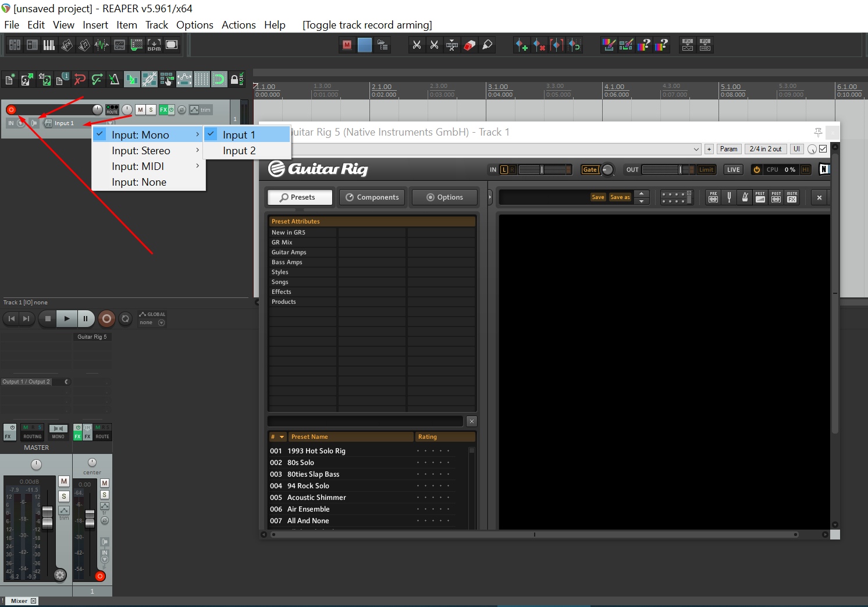Create a new project with toolbar icon
The image size is (868, 607).
pyautogui.click(x=10, y=79)
